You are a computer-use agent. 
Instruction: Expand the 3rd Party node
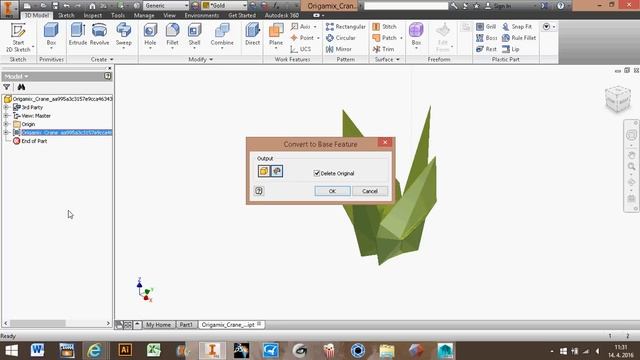click(6, 107)
